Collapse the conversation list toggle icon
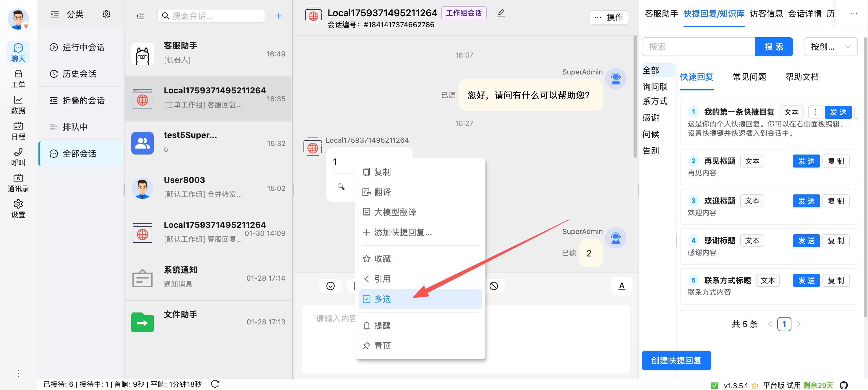 tap(140, 16)
